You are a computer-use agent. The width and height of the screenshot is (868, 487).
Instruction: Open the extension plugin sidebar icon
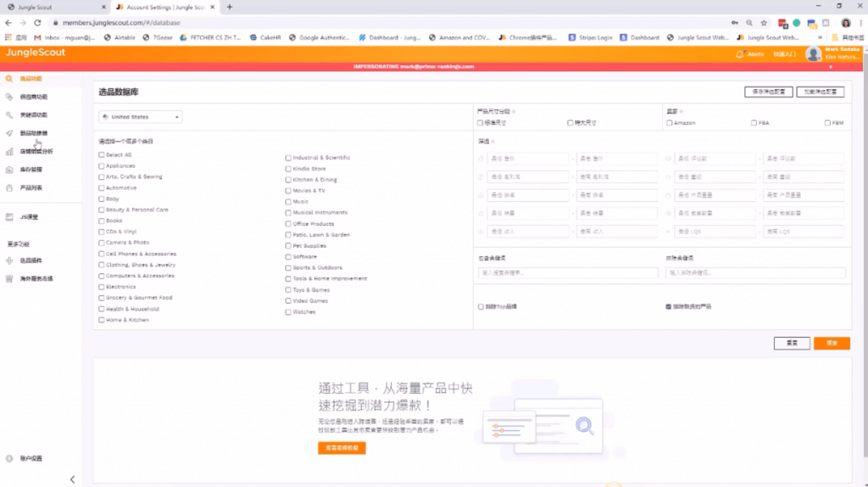9,260
